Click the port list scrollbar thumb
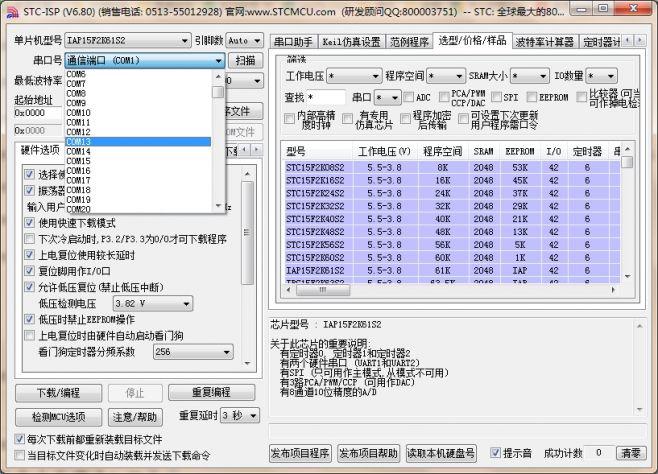Viewport: 658px width, 474px height. coord(218,92)
